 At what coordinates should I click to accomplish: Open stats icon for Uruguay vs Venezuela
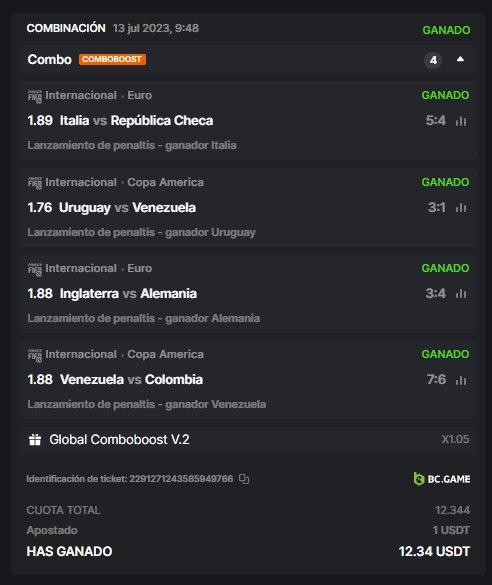coord(461,207)
